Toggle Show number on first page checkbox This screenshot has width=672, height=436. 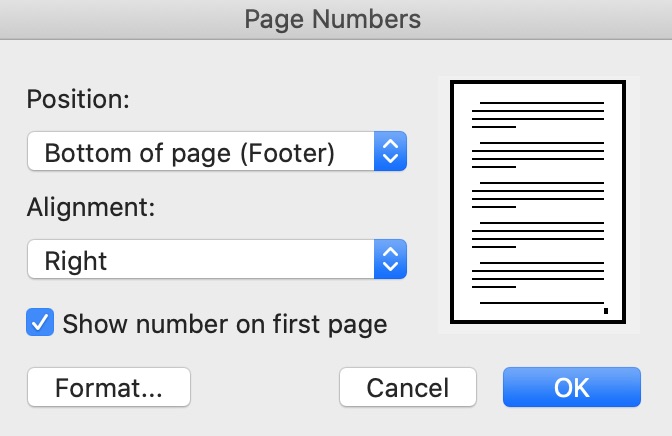(x=41, y=323)
